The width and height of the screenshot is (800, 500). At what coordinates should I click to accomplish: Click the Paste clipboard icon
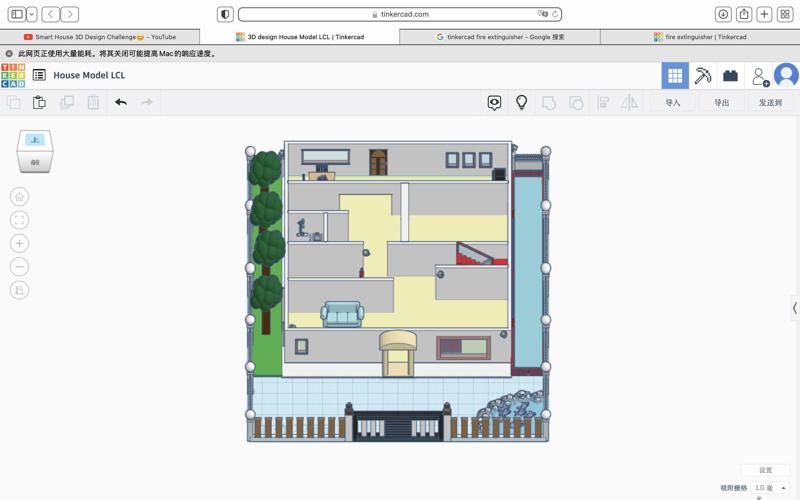coord(39,103)
